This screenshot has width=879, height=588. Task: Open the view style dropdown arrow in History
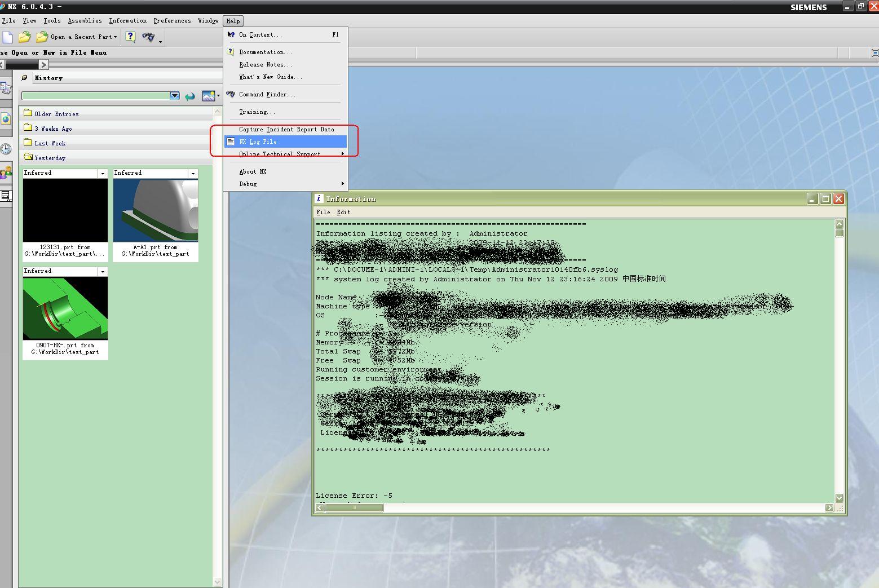point(218,96)
